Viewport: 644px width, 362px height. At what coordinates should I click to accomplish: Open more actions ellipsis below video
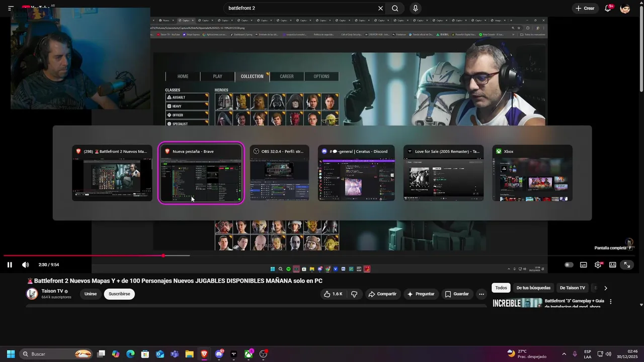481,294
